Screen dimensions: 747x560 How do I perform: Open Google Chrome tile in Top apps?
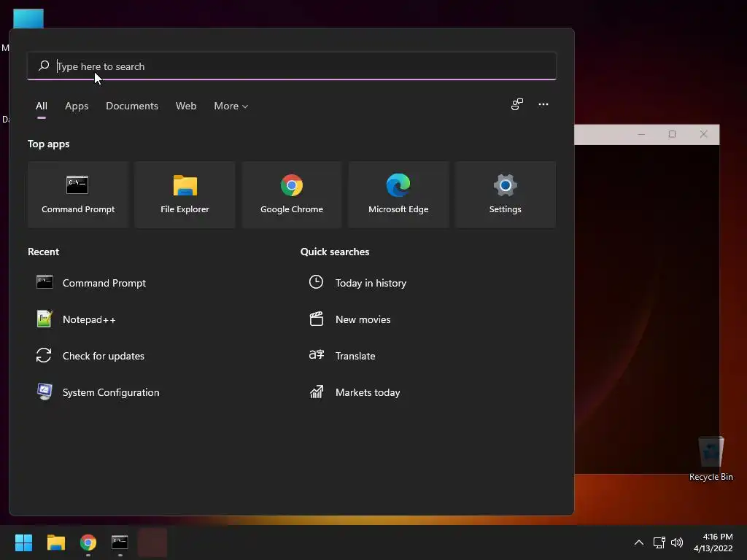[292, 195]
